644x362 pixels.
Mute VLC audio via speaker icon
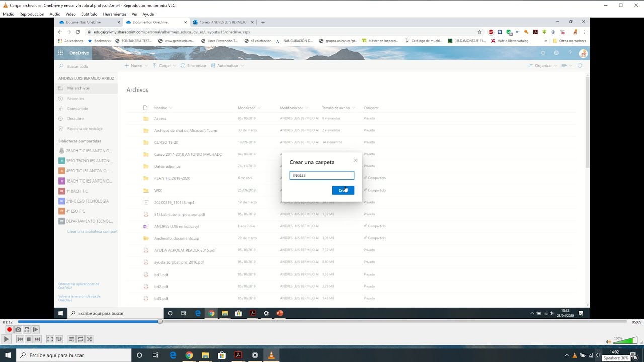(608, 341)
